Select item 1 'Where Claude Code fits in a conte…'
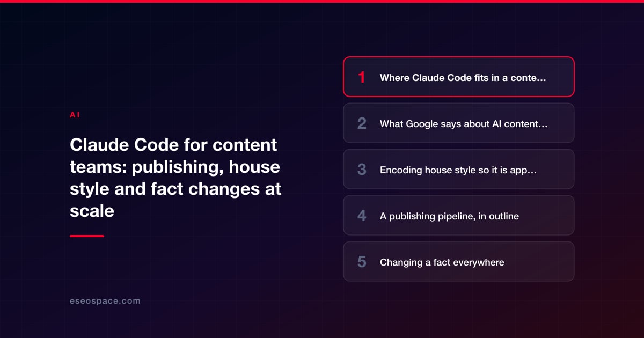Image resolution: width=644 pixels, height=338 pixels. click(459, 77)
